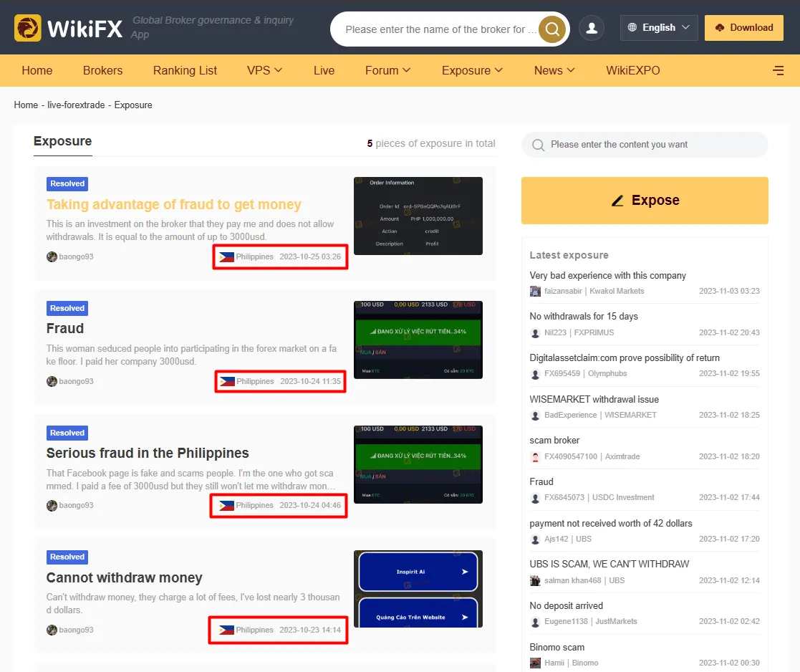
Task: Open the 'Serious fraud in the Philippines' post
Action: (148, 453)
